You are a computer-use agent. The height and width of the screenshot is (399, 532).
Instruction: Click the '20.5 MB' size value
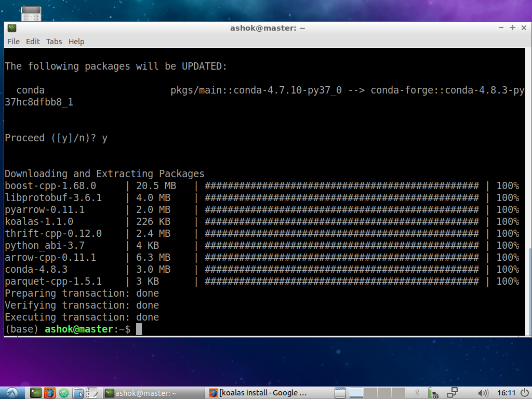(156, 185)
